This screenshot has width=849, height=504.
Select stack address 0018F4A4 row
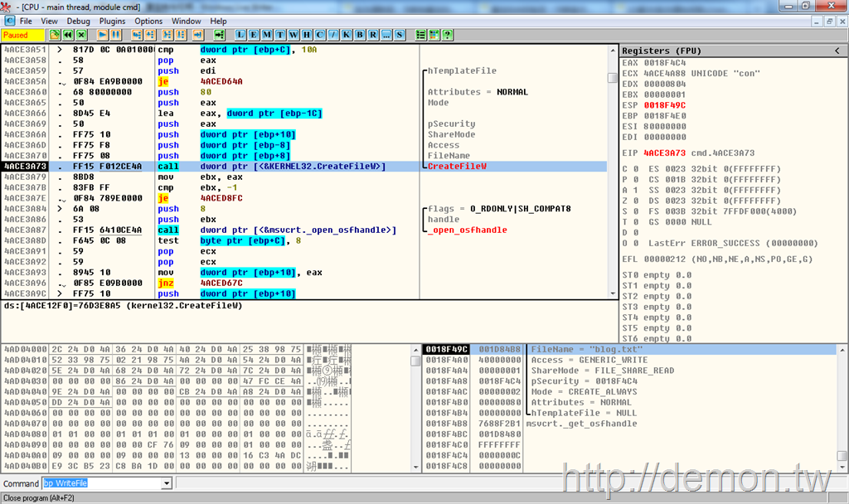point(628,371)
